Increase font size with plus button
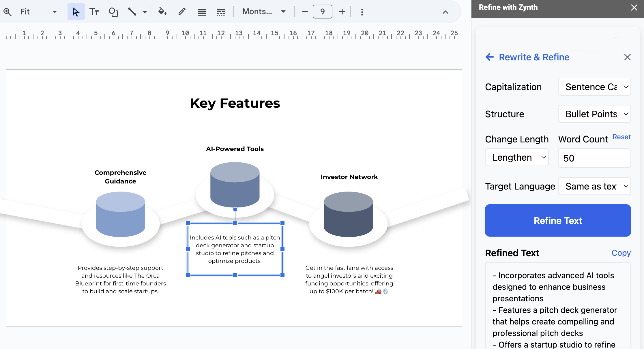The width and height of the screenshot is (644, 349). click(342, 12)
